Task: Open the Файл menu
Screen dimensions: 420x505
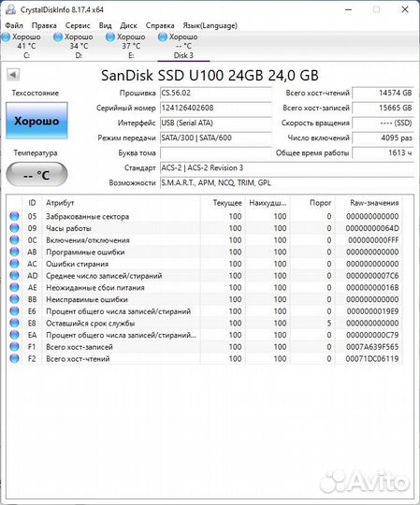Action: point(14,25)
